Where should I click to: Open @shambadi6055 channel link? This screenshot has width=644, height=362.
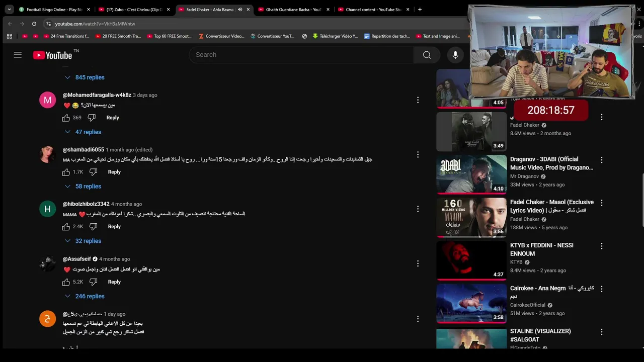(84, 150)
